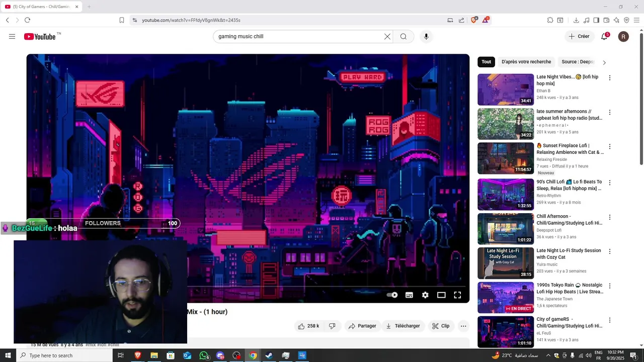The image size is (644, 362).
Task: View site information icon in address bar
Action: (x=134, y=20)
